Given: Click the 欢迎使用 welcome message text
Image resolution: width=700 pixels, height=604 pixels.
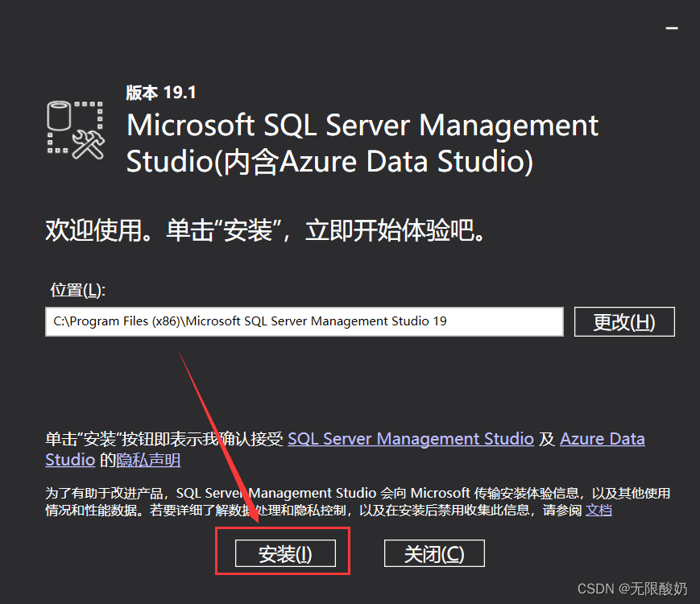Looking at the screenshot, I should click(x=265, y=232).
